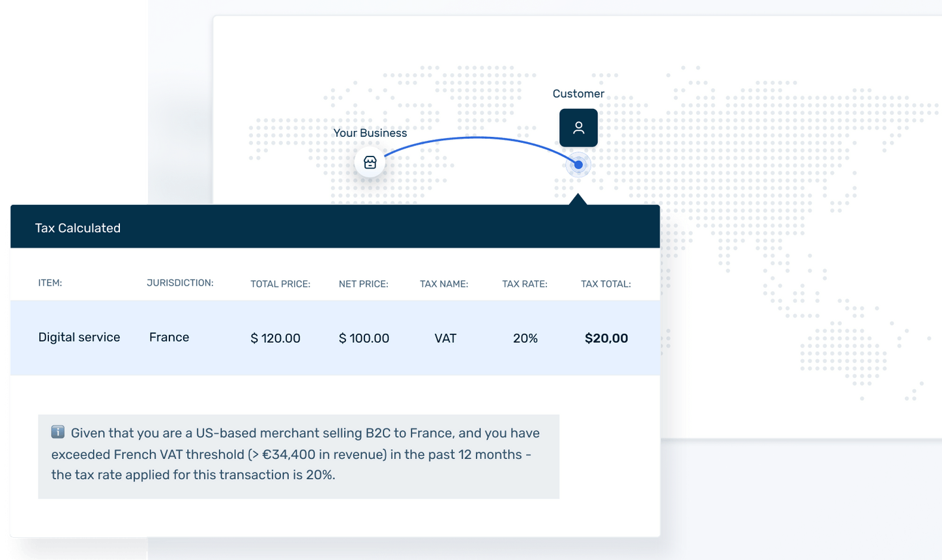Click the bold $20,00 tax total
942x560 pixels.
coord(606,338)
